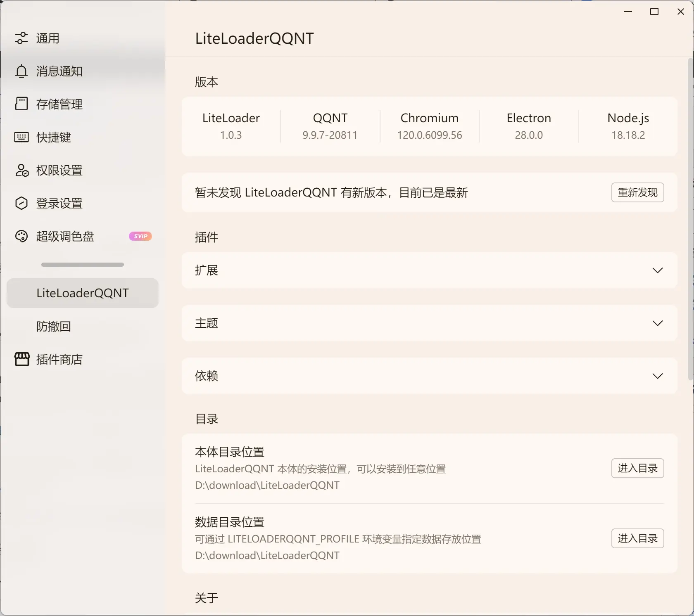This screenshot has width=694, height=616.
Task: Click the 插件 section heading
Action: tap(207, 237)
